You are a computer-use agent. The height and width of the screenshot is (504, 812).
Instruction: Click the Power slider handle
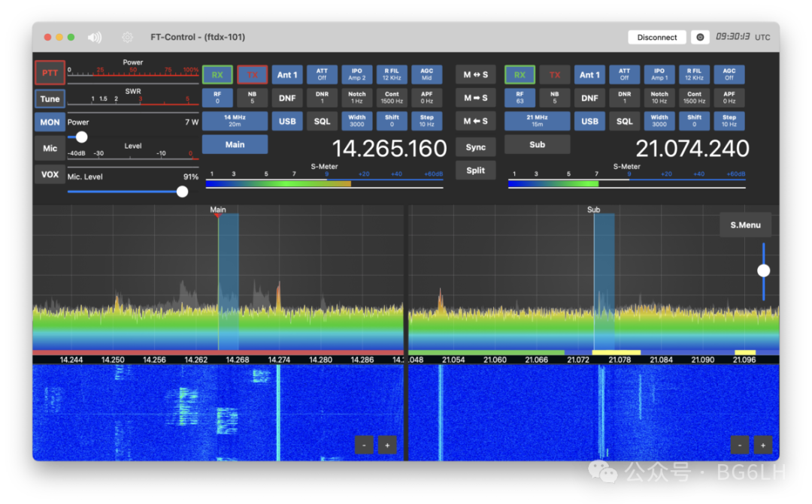[x=81, y=137]
